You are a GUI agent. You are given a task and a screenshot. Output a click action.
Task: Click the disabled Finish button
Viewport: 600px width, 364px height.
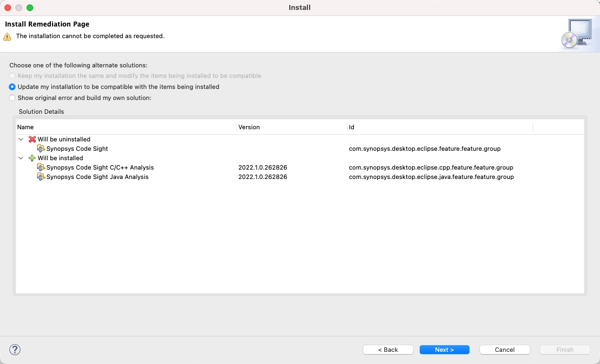(x=565, y=350)
